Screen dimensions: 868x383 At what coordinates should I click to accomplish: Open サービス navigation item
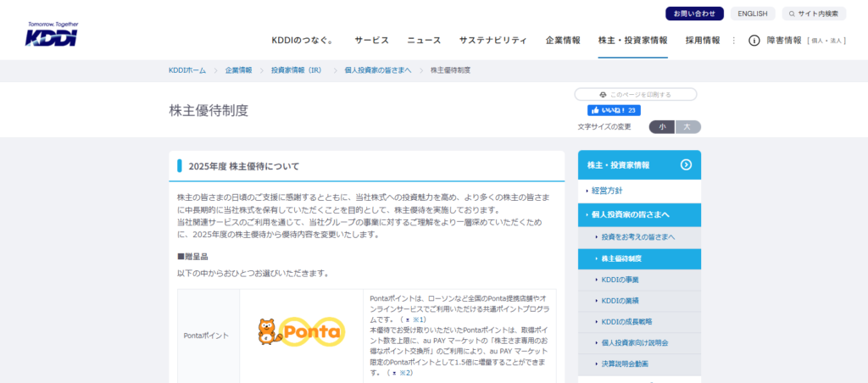pos(372,41)
